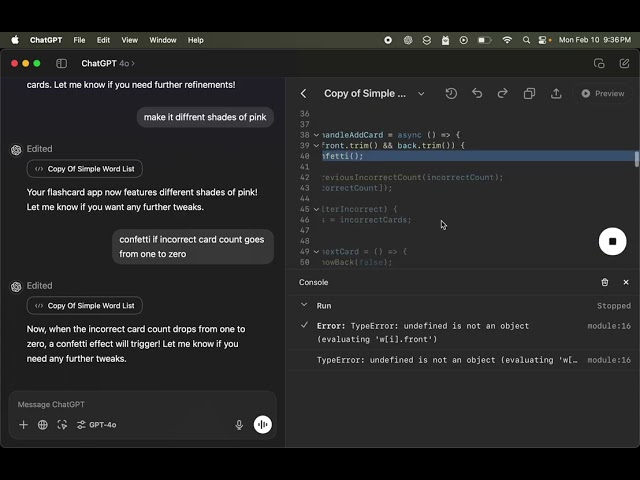Viewport: 640px width, 480px height.
Task: Enable web search globe icon
Action: pos(42,424)
